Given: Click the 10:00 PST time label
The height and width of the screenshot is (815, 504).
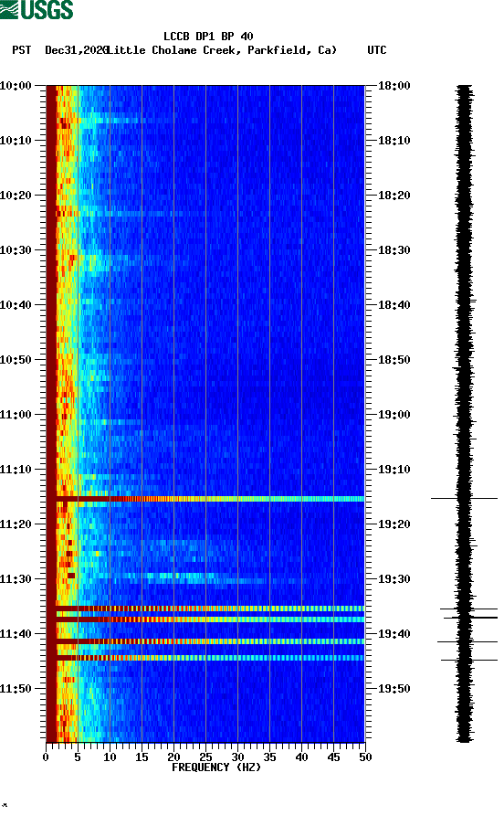Looking at the screenshot, I should point(16,86).
